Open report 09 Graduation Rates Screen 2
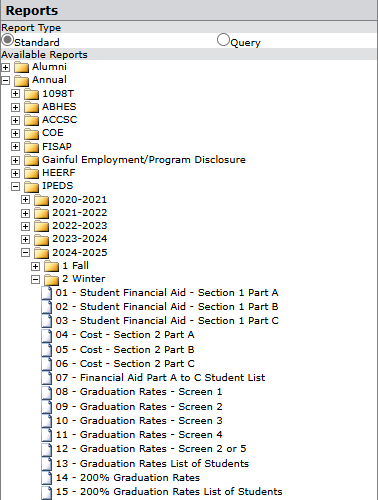 point(139,407)
